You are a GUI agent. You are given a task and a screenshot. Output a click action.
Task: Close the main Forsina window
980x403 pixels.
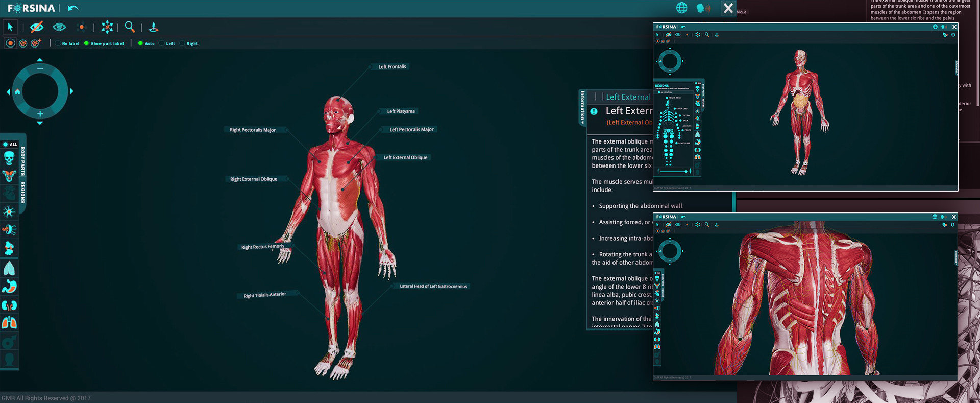(x=728, y=8)
